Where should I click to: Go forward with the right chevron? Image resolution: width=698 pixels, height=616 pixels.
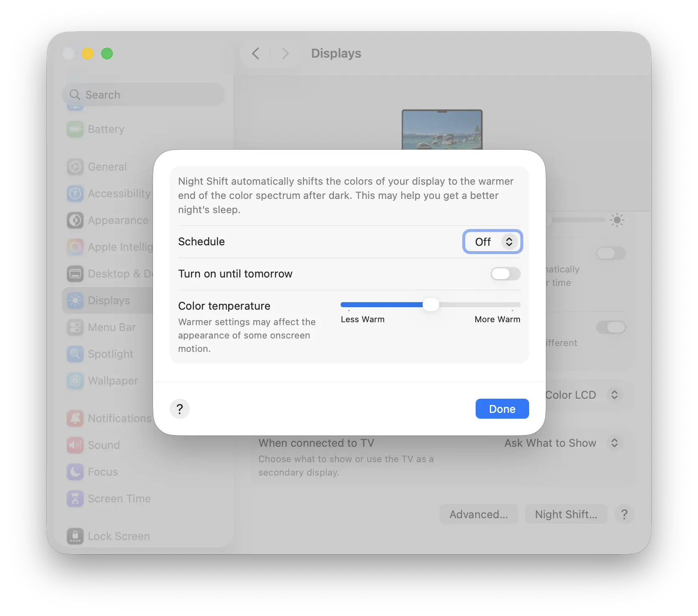(285, 53)
